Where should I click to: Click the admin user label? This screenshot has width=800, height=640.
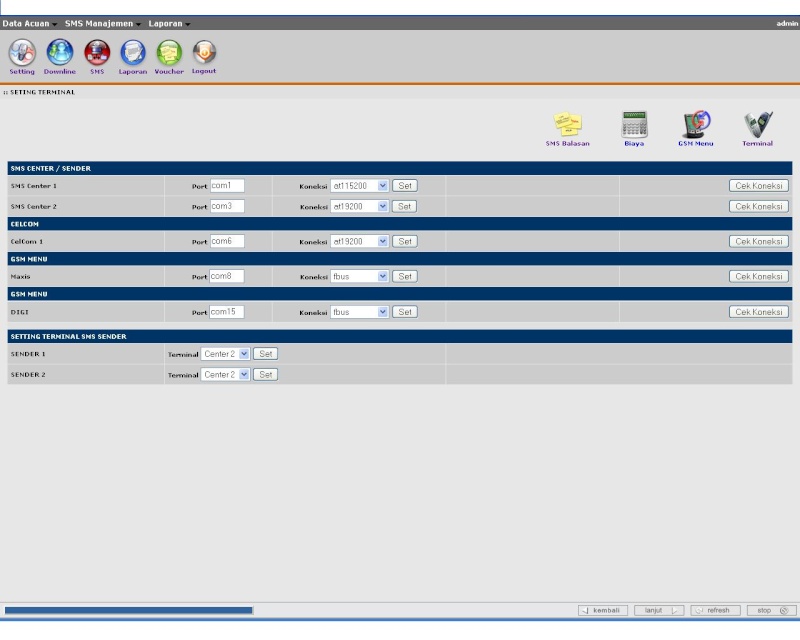point(787,23)
